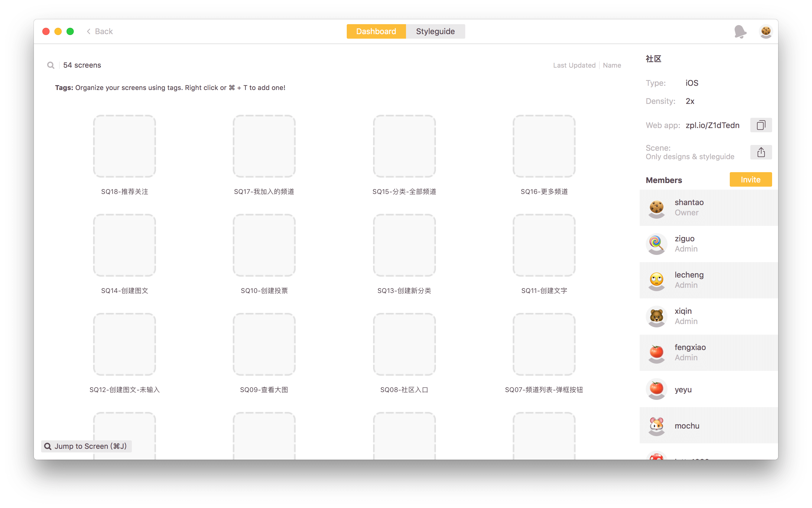The height and width of the screenshot is (508, 812).
Task: Click ziguo's lollipop avatar
Action: tap(656, 244)
